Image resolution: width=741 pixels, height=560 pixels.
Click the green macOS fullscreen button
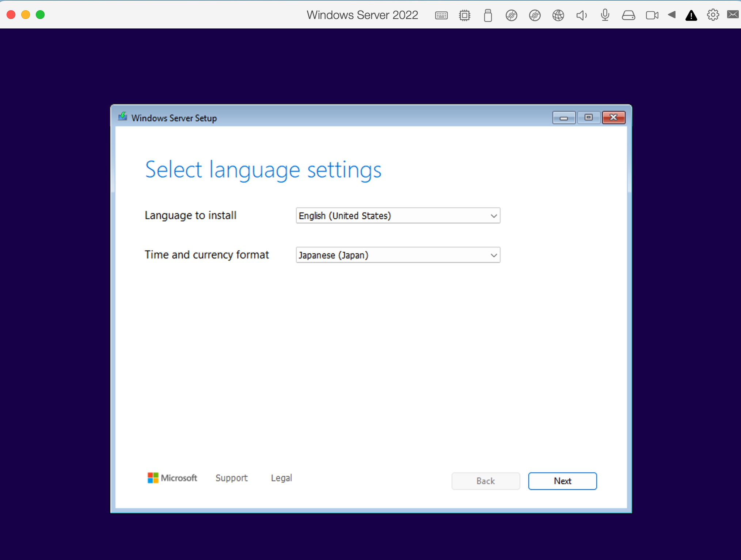(40, 15)
